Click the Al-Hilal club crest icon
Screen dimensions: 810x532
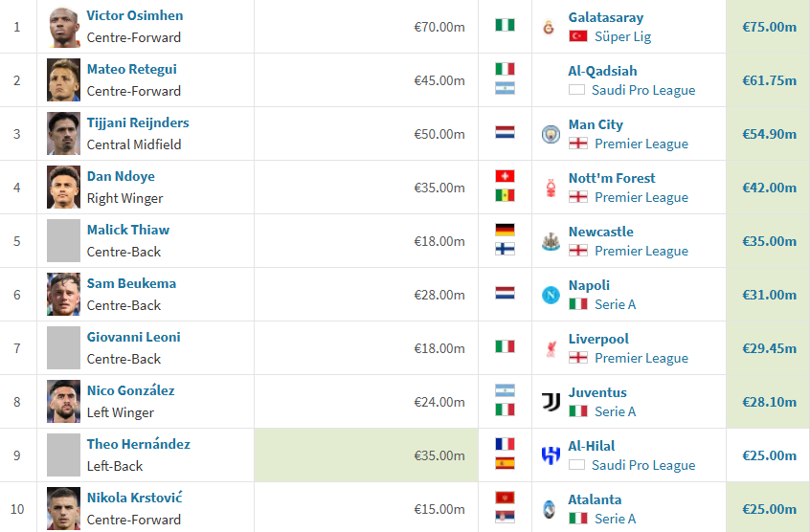click(551, 455)
